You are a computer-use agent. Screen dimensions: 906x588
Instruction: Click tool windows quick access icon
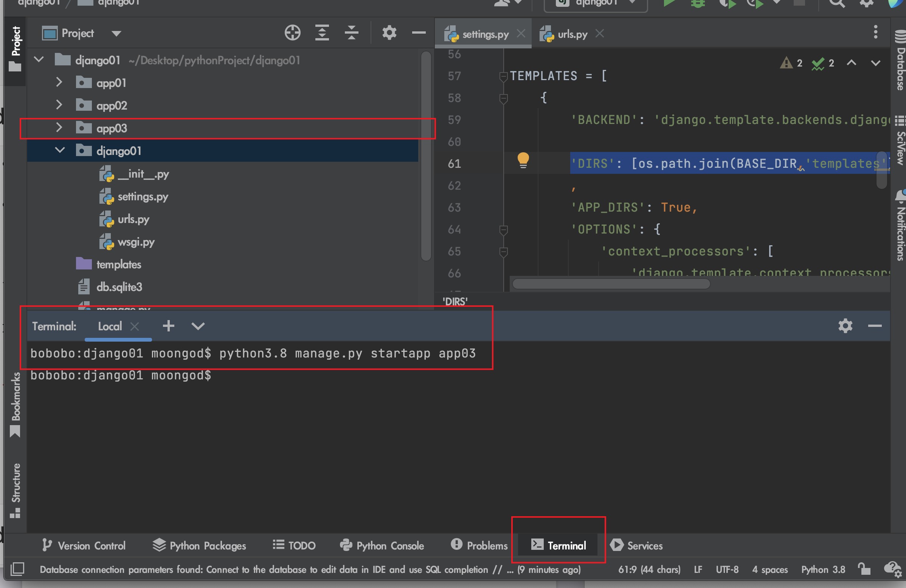click(x=17, y=569)
